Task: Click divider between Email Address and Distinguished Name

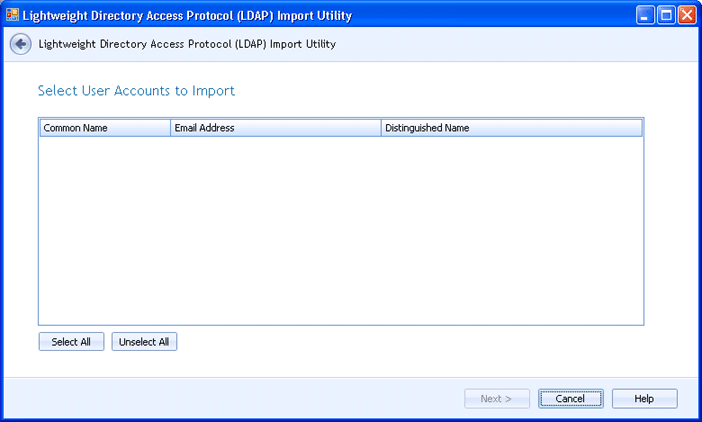Action: (381, 128)
